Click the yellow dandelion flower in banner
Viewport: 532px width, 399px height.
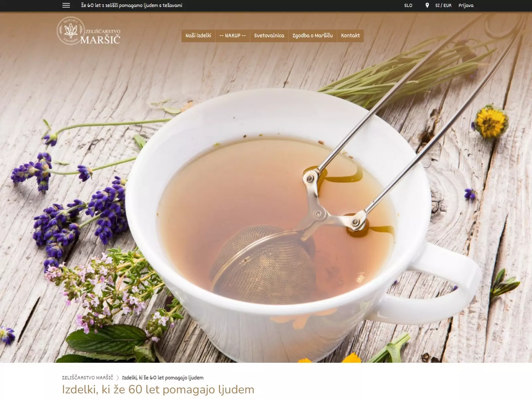[x=490, y=122]
